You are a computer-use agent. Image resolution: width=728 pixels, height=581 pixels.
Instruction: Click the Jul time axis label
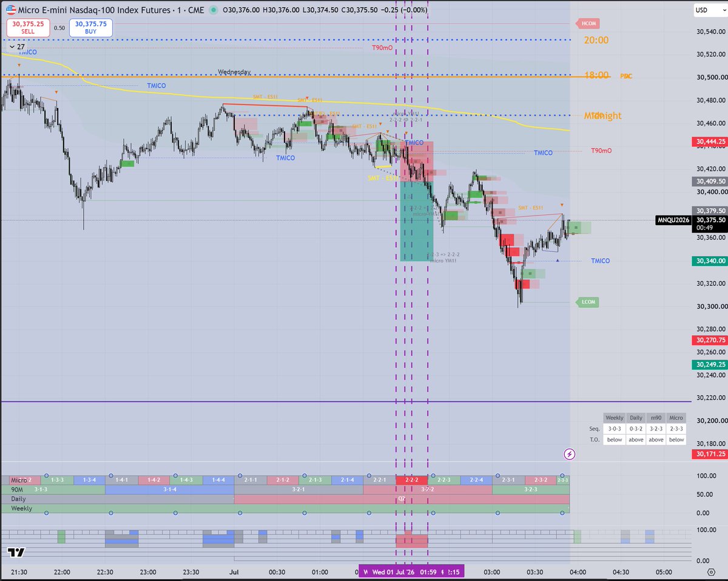coord(234,572)
